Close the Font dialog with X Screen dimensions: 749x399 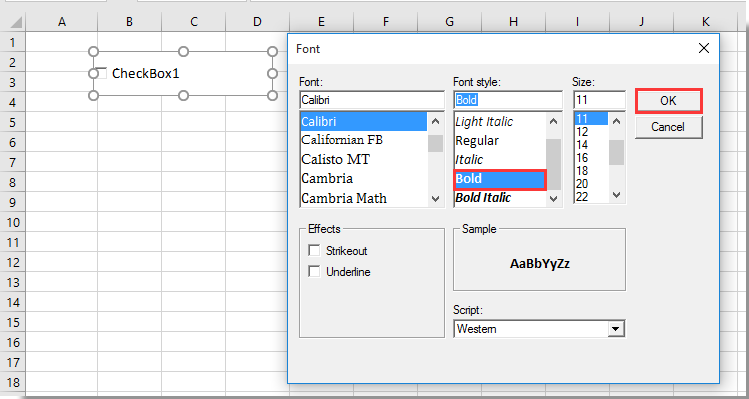704,48
